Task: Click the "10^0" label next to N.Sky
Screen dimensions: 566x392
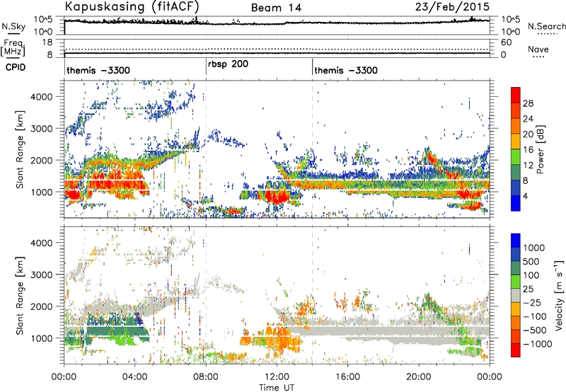Action: [43, 32]
